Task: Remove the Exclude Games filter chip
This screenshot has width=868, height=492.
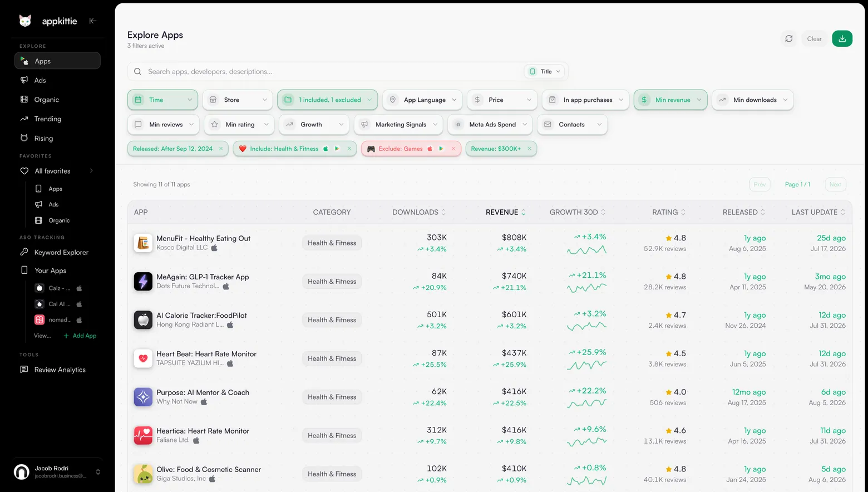Action: click(x=453, y=149)
